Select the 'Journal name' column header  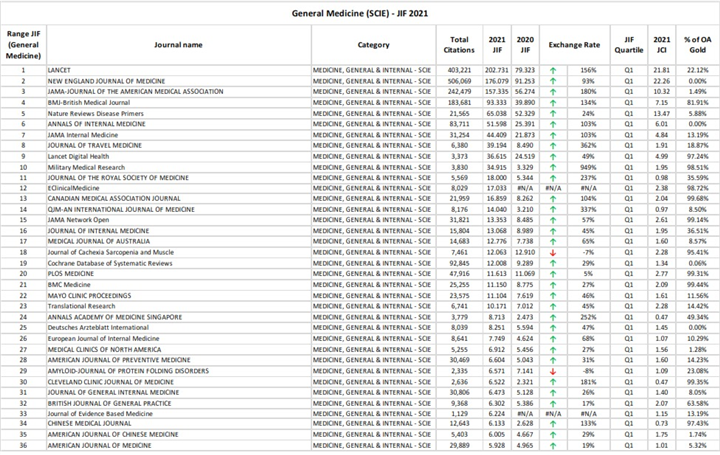coord(178,45)
